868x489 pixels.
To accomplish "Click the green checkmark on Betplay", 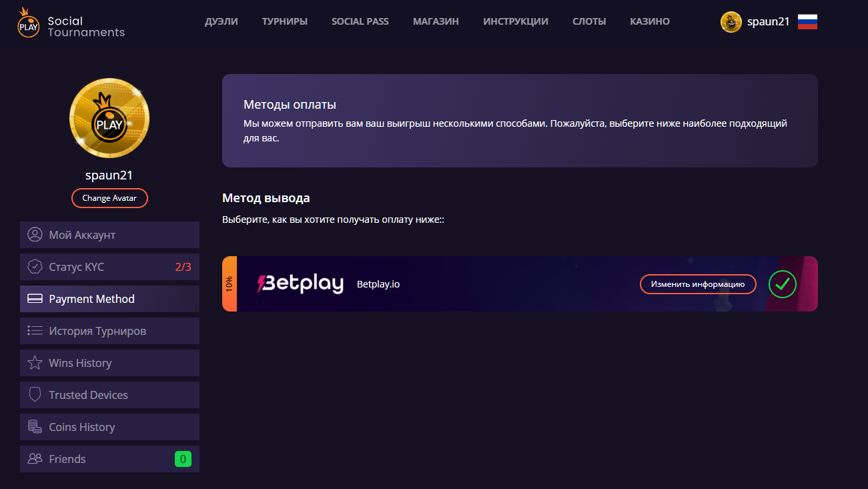I will [782, 284].
